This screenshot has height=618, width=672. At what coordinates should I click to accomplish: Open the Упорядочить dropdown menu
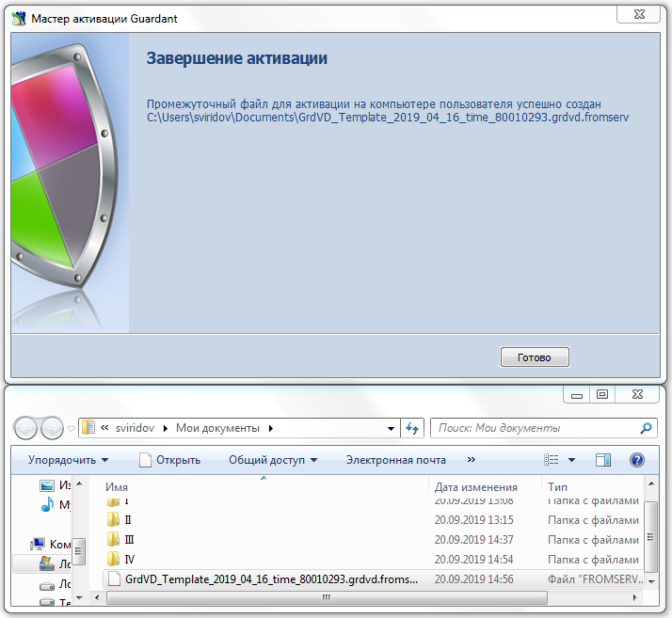point(68,460)
